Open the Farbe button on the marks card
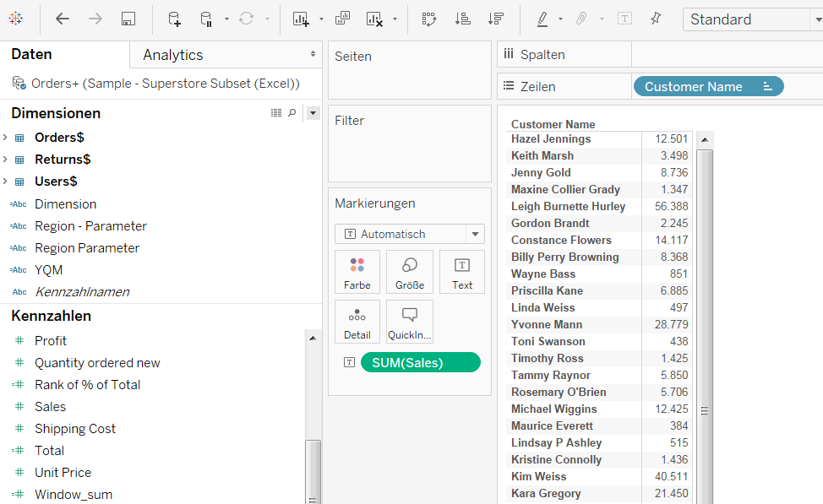Image resolution: width=823 pixels, height=504 pixels. [x=357, y=272]
